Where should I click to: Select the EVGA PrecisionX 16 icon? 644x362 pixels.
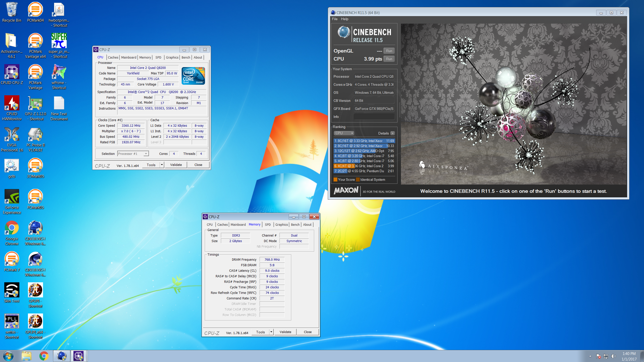12,139
